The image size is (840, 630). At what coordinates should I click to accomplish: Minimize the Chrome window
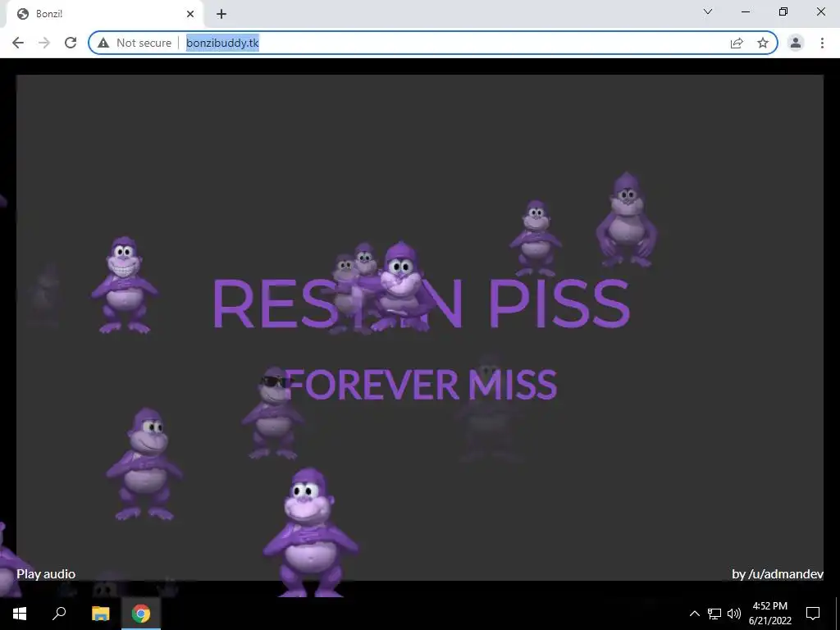[746, 11]
